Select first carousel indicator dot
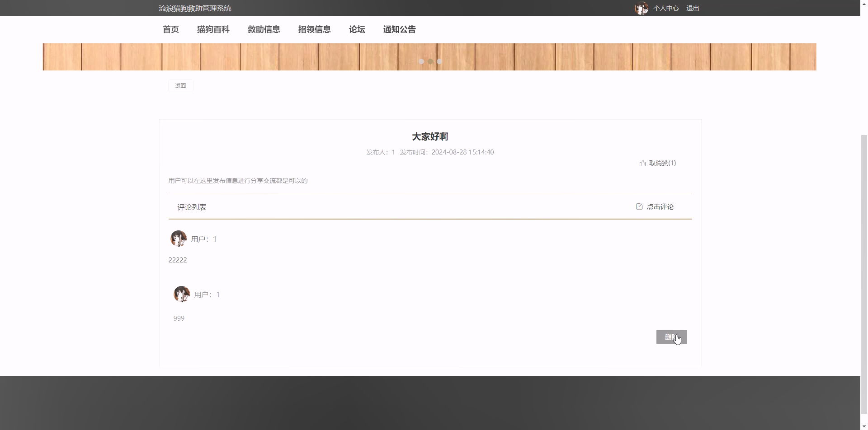 point(421,61)
